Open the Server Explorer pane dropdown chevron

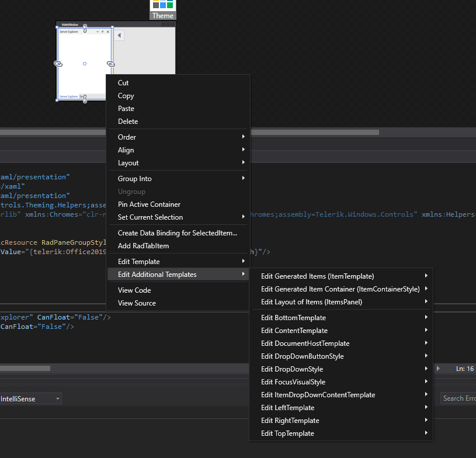(98, 32)
